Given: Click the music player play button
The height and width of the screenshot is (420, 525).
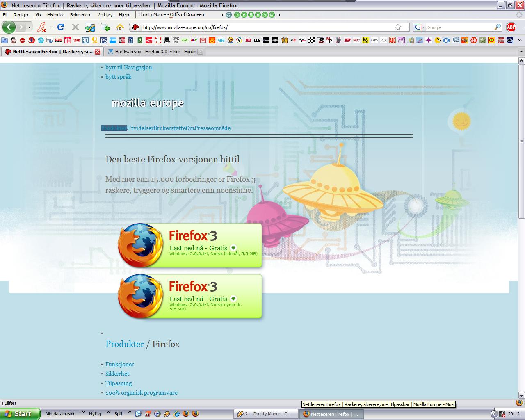Looking at the screenshot, I should [244, 15].
